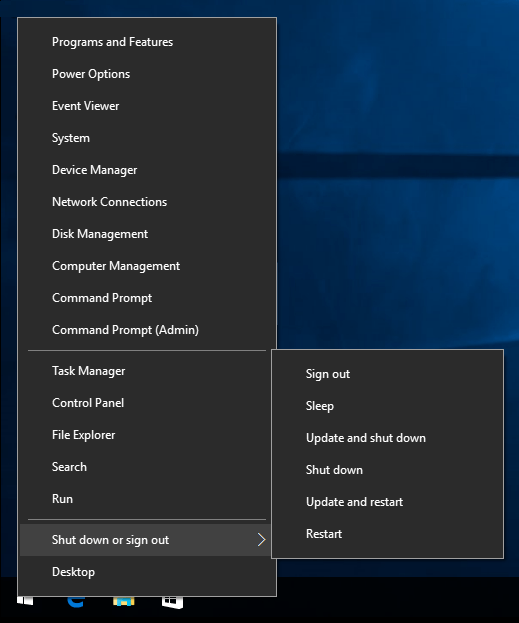Choose the System menu entry
Screen dimensions: 519x623
pos(147,138)
